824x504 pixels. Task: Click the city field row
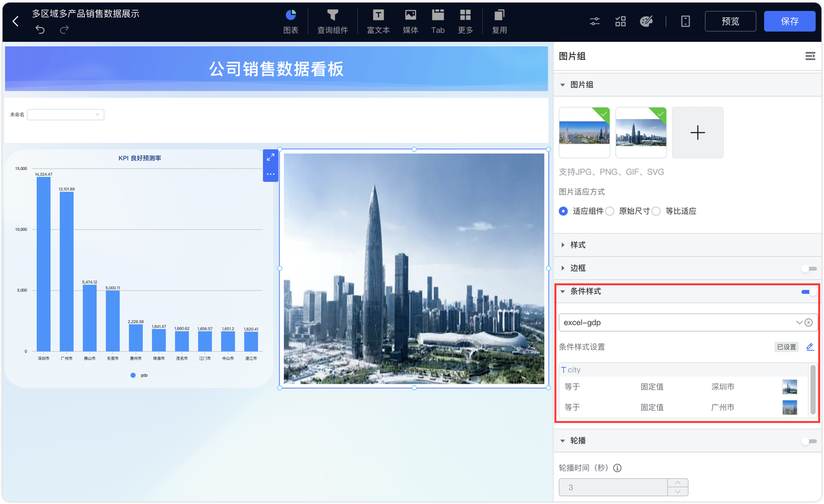click(x=684, y=370)
